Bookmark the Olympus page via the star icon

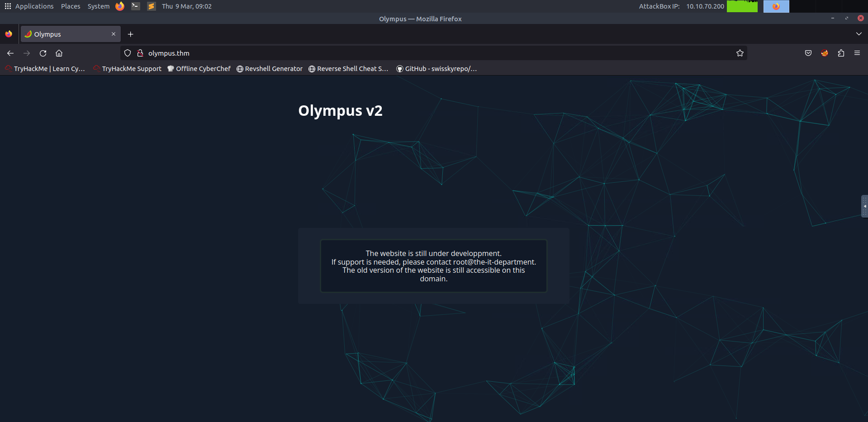pos(740,53)
